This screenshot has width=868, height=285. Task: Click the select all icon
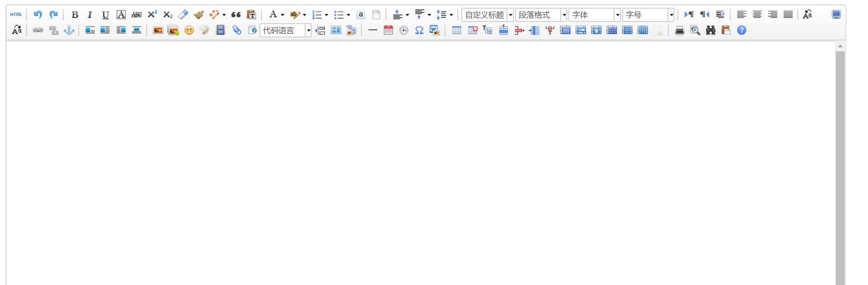(361, 15)
